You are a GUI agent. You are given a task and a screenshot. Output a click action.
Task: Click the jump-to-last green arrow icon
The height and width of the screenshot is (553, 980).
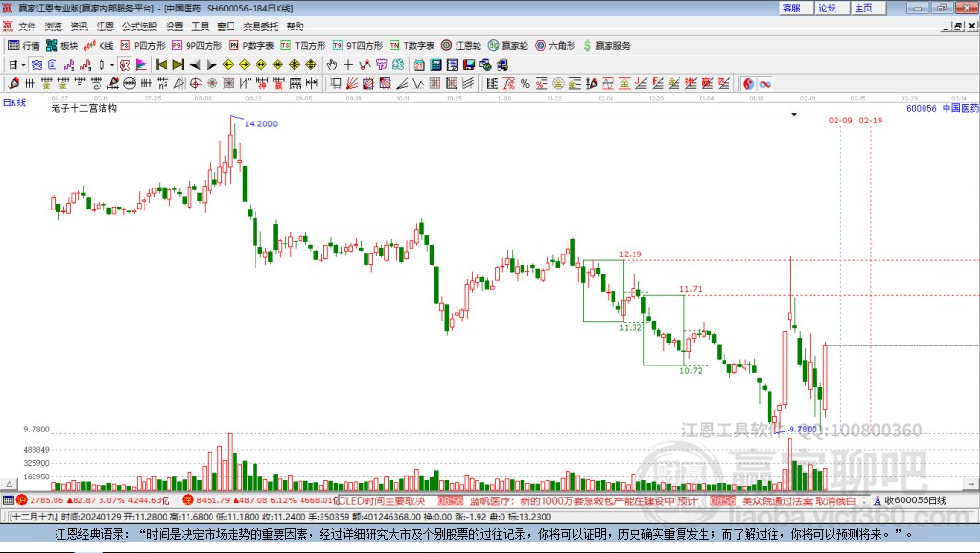coord(178,65)
